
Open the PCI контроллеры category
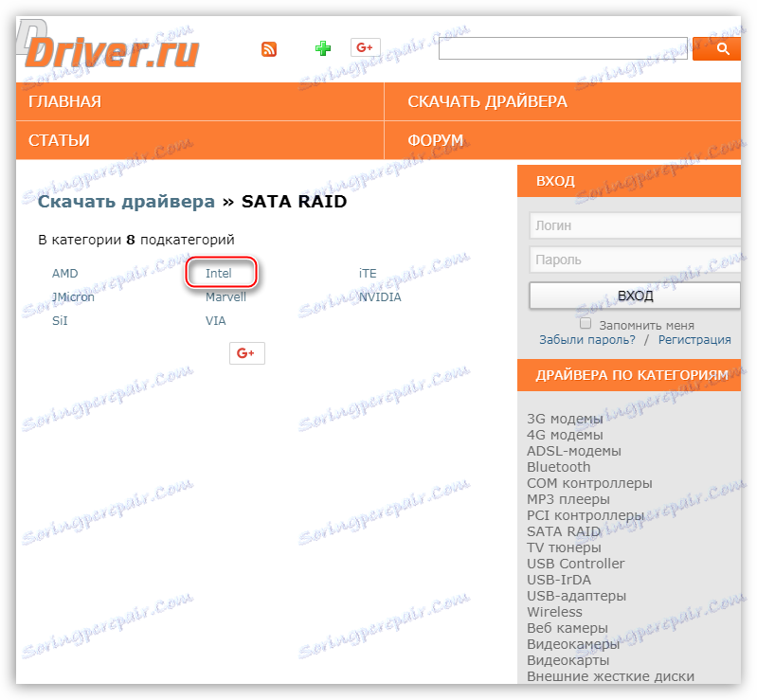(x=586, y=515)
